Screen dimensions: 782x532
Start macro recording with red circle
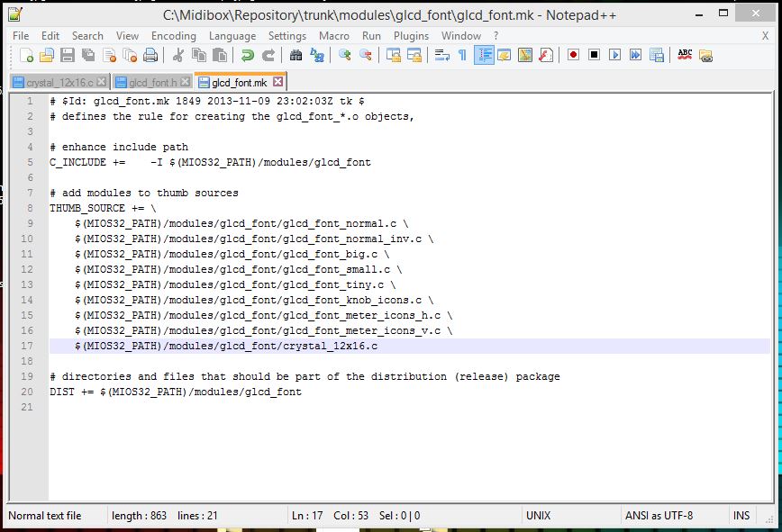[573, 55]
